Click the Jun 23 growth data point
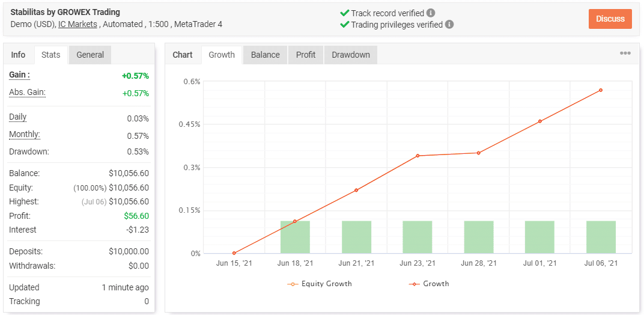644x315 pixels. pos(418,156)
